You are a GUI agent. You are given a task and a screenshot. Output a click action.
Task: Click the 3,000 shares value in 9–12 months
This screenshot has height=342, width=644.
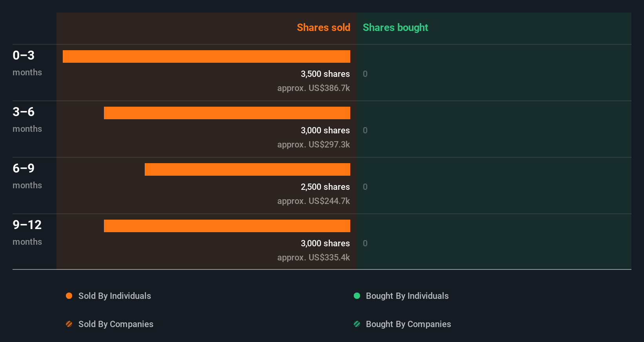click(x=325, y=243)
